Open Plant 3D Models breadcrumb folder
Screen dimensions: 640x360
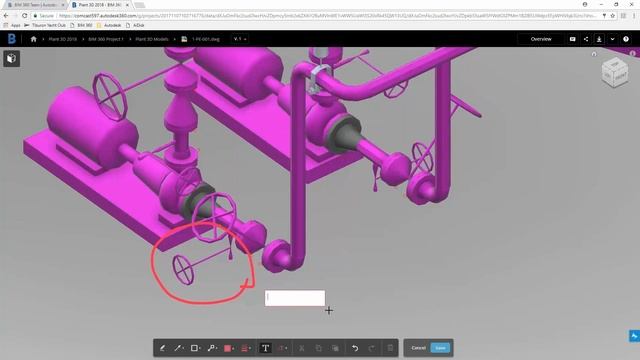[152, 39]
